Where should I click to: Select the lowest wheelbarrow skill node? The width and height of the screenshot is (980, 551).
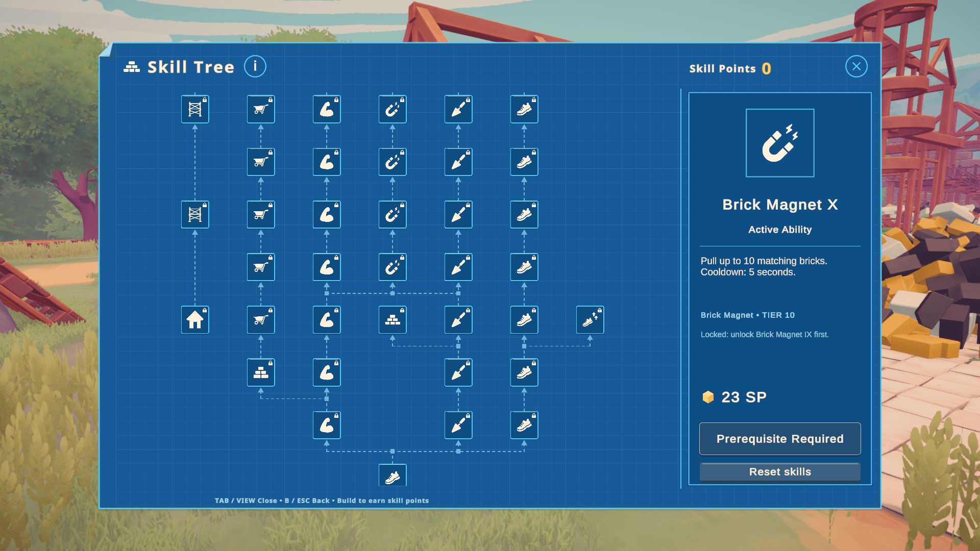click(x=261, y=320)
